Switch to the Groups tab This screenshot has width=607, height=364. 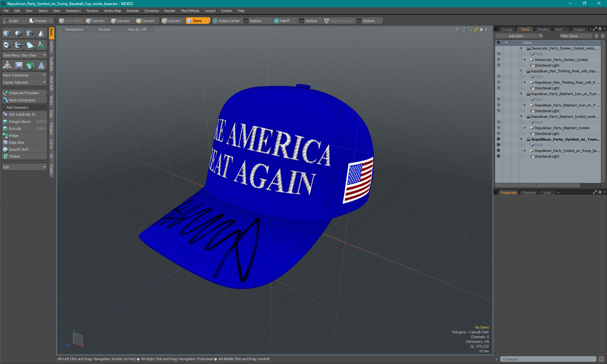coord(507,29)
